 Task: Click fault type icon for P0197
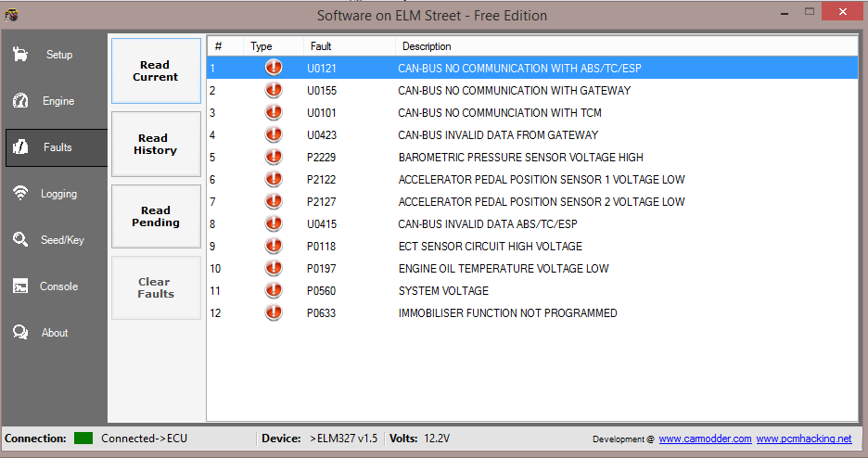[x=274, y=268]
